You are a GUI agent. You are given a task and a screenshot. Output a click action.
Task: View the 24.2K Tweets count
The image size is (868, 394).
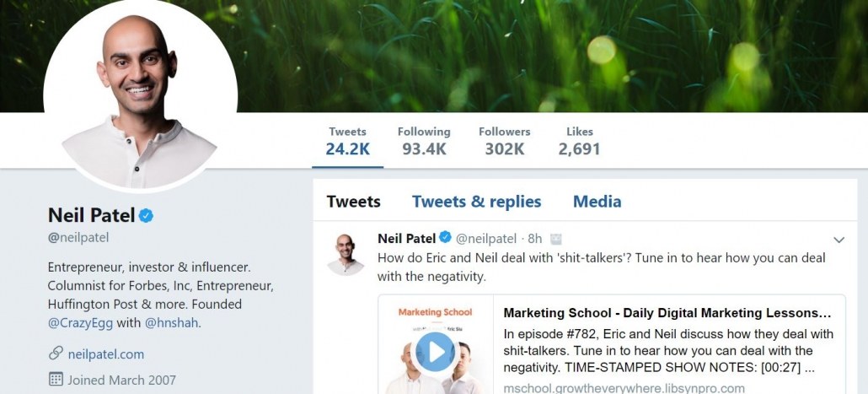point(347,142)
